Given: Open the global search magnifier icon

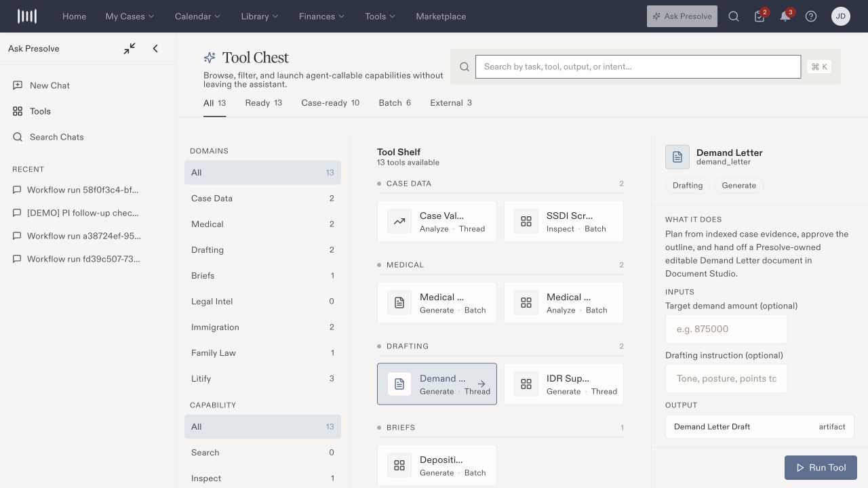Looking at the screenshot, I should [x=734, y=16].
